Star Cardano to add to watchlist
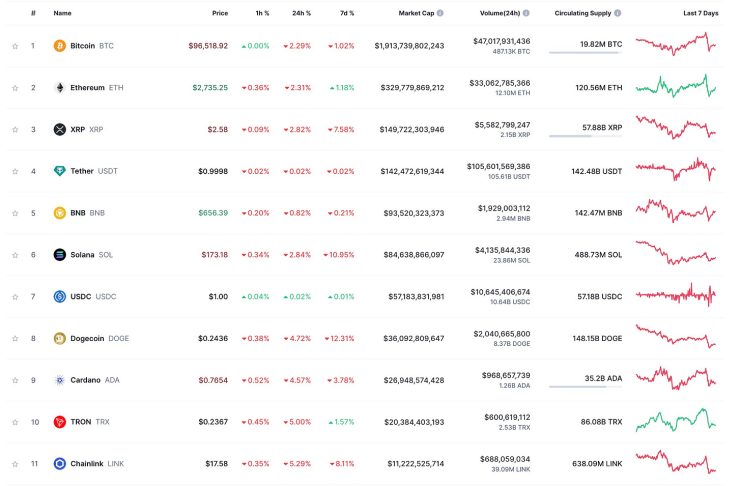Screen dimensions: 741x486 15,380
